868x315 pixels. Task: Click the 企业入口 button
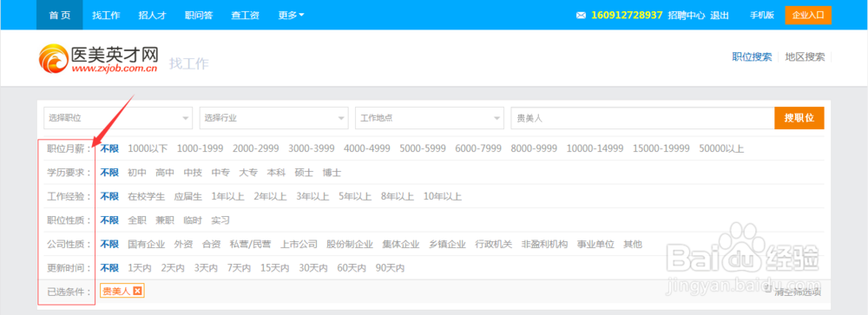coord(808,15)
